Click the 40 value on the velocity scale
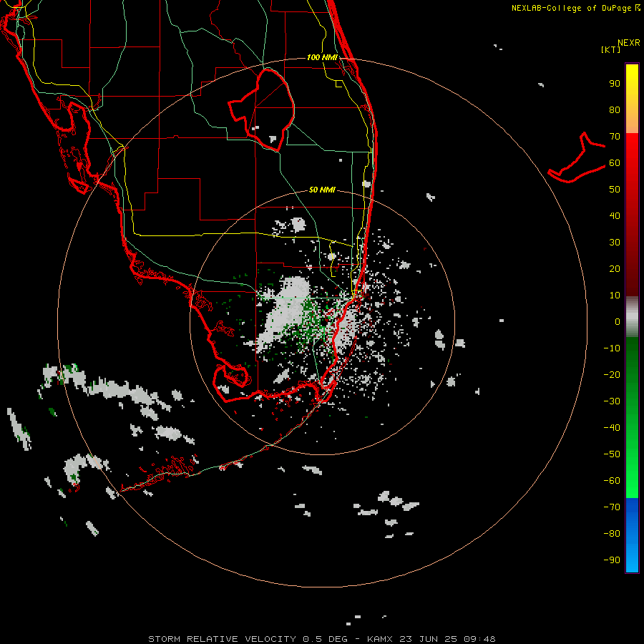This screenshot has width=644, height=644. tap(615, 215)
